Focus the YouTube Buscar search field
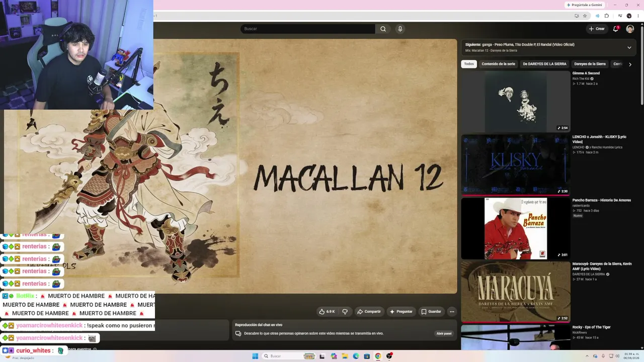 pyautogui.click(x=308, y=29)
